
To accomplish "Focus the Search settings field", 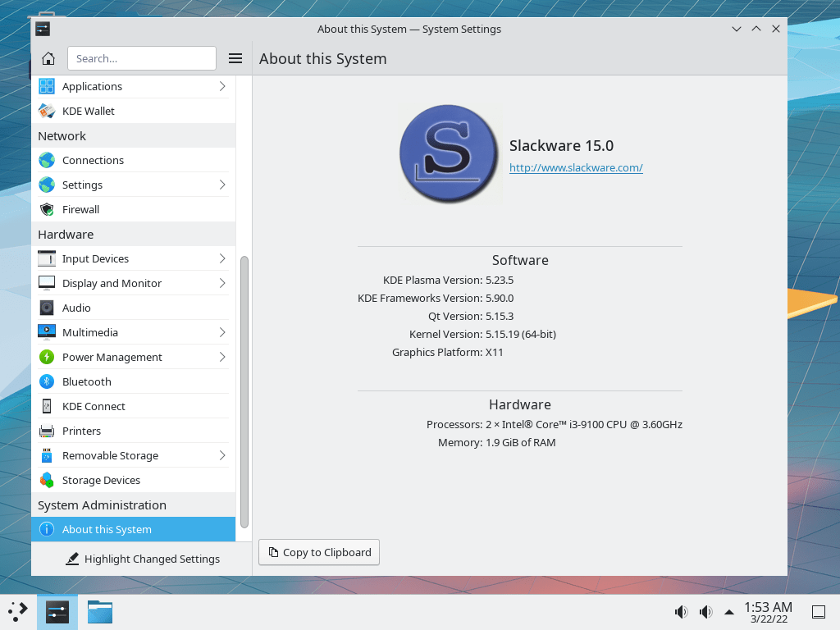I will [142, 58].
